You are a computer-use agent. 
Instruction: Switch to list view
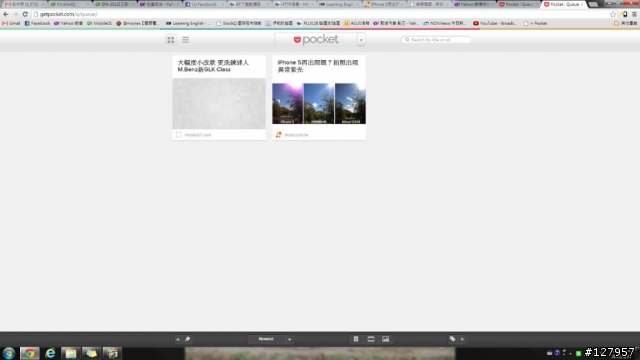pyautogui.click(x=185, y=40)
